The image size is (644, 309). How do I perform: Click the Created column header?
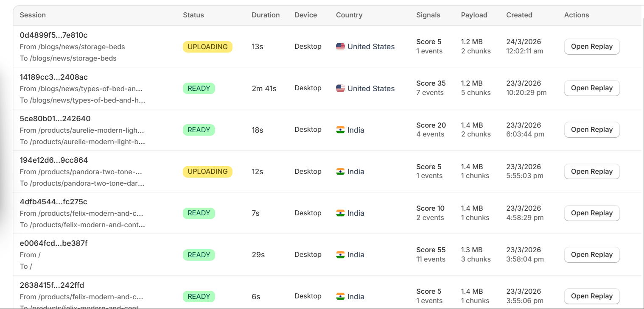[x=519, y=15]
